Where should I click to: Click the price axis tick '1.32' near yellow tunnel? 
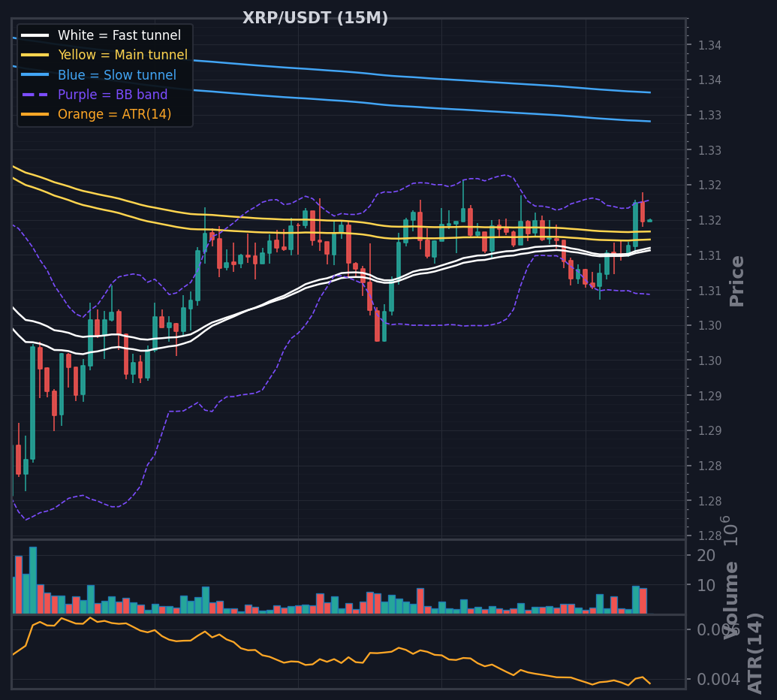709,220
